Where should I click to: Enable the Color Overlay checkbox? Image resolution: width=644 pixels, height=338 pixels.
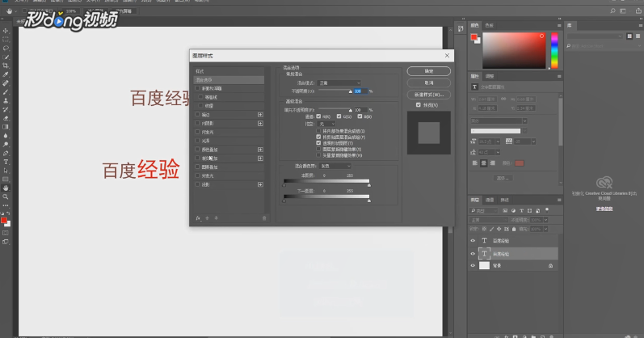197,150
